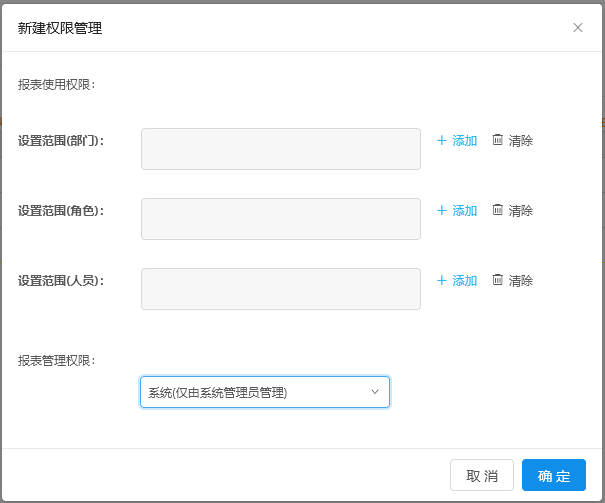Close the 新建权限管理 dialog with X
This screenshot has width=605, height=503.
pos(578,28)
